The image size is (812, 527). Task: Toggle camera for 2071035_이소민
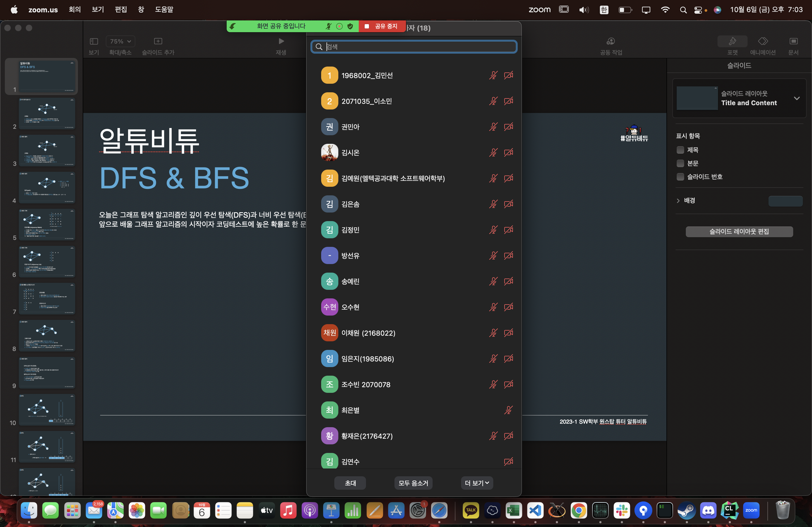click(508, 101)
